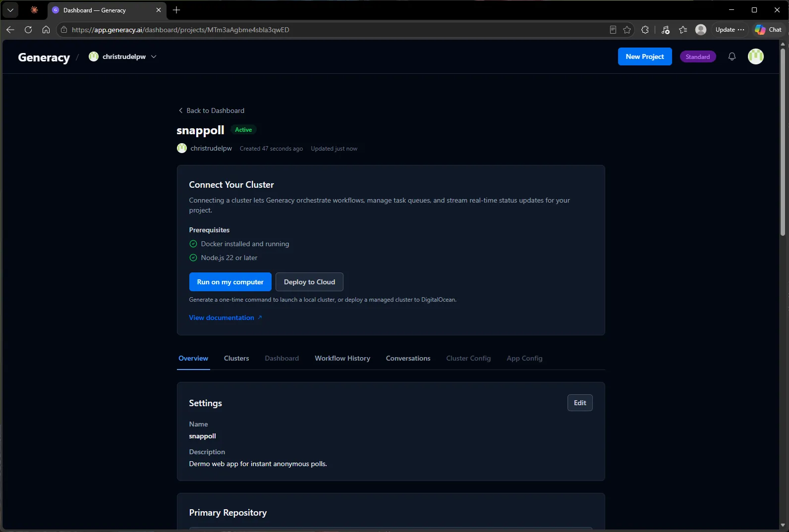Viewport: 789px width, 532px height.
Task: Click the browser tab list chevron
Action: tap(10, 10)
